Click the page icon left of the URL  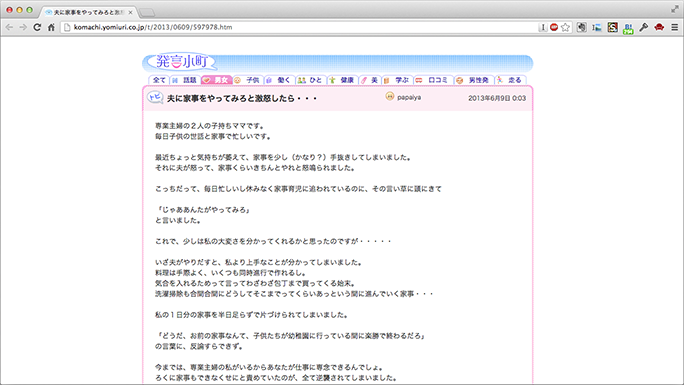(67, 27)
